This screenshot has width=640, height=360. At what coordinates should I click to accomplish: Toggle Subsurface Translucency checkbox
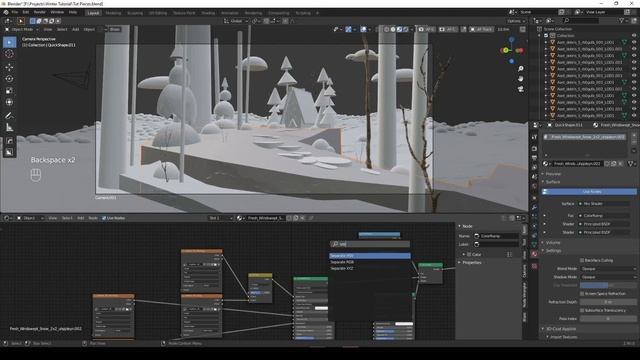click(582, 310)
